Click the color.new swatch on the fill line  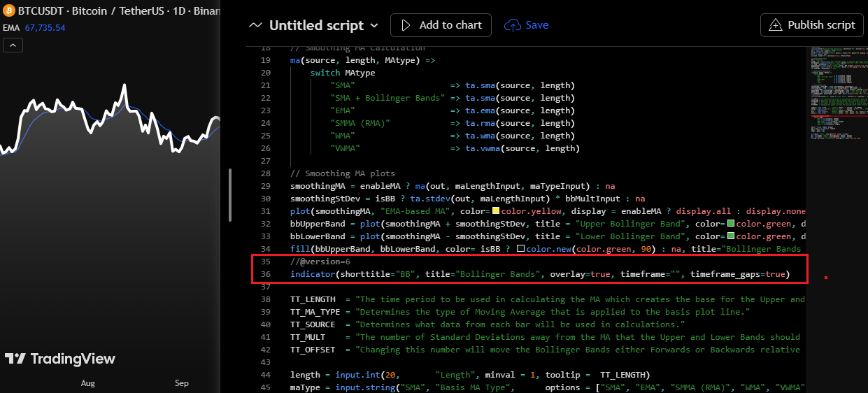[x=520, y=249]
